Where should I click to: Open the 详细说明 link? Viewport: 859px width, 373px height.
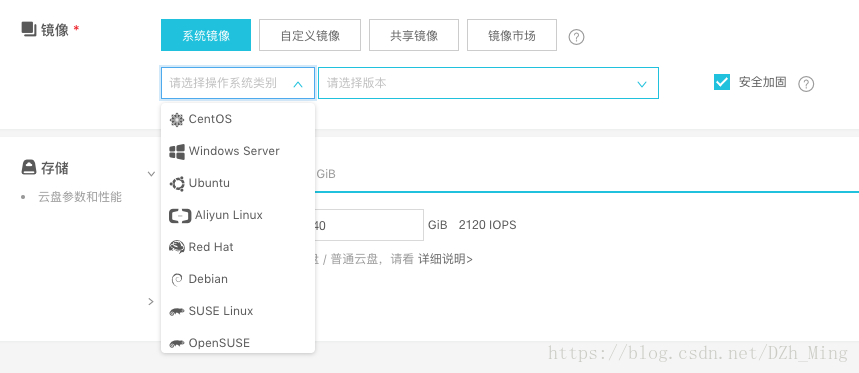445,259
